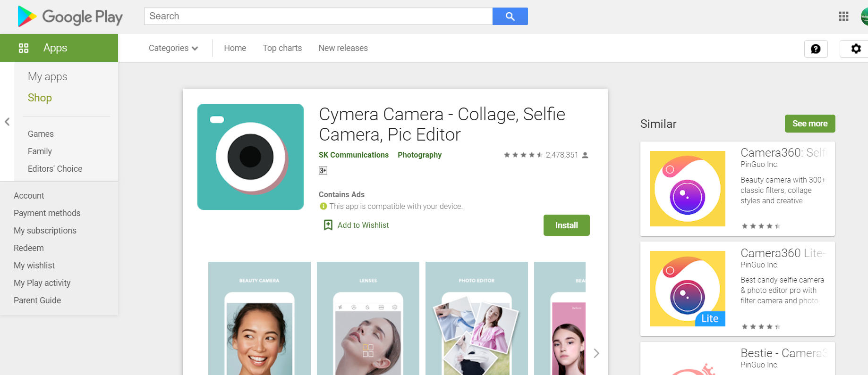Click the Cymera Camera app icon
Screen dimensions: 868x375
tap(250, 157)
